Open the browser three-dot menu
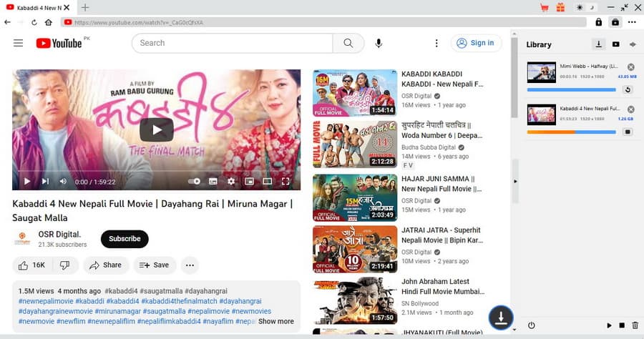This screenshot has height=339, width=644. click(x=632, y=22)
